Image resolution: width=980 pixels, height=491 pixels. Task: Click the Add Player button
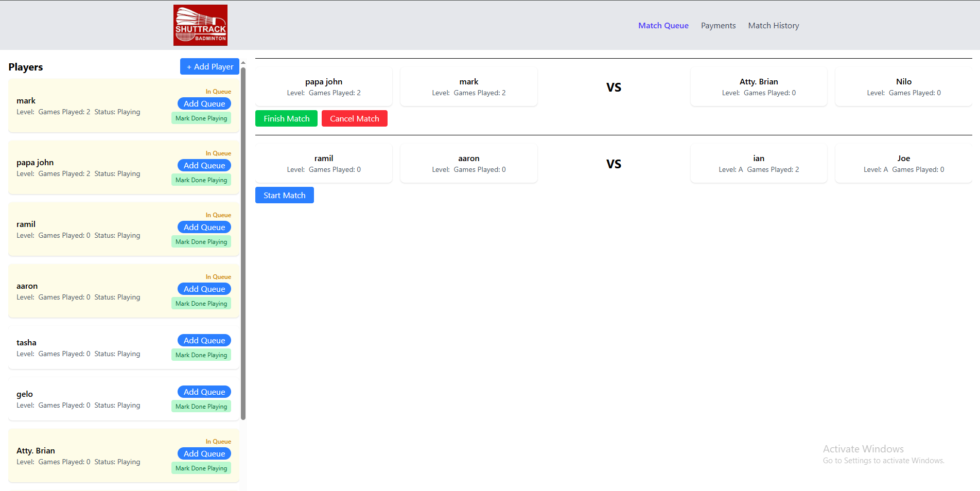click(209, 67)
